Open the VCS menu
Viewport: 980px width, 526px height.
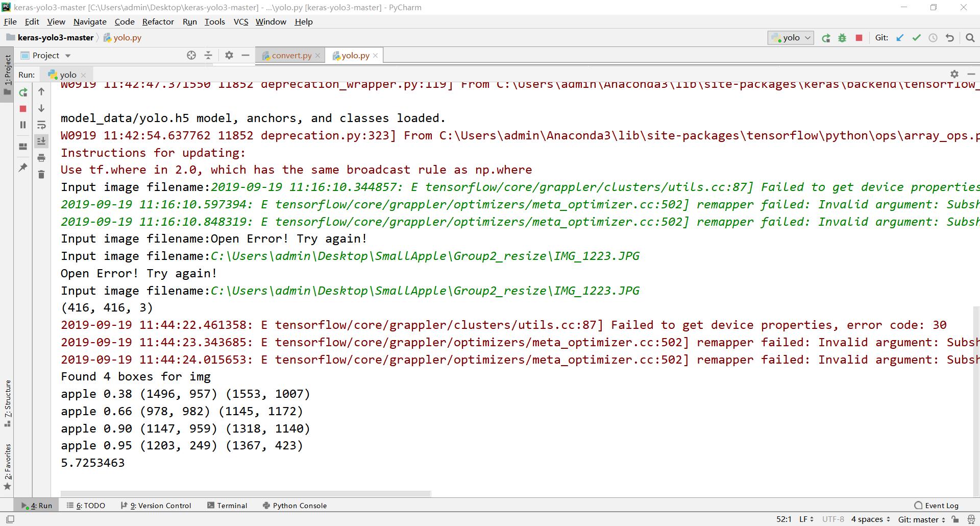click(x=240, y=21)
